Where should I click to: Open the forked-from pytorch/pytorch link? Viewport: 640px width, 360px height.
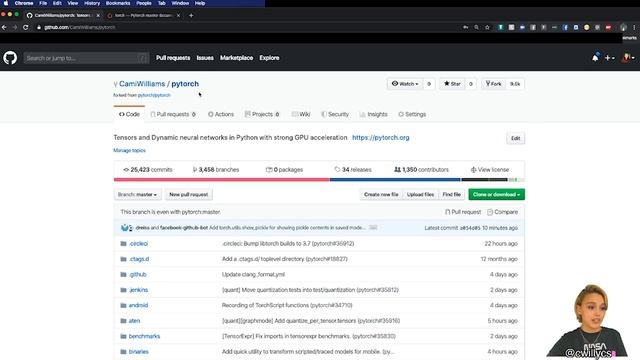pyautogui.click(x=154, y=95)
